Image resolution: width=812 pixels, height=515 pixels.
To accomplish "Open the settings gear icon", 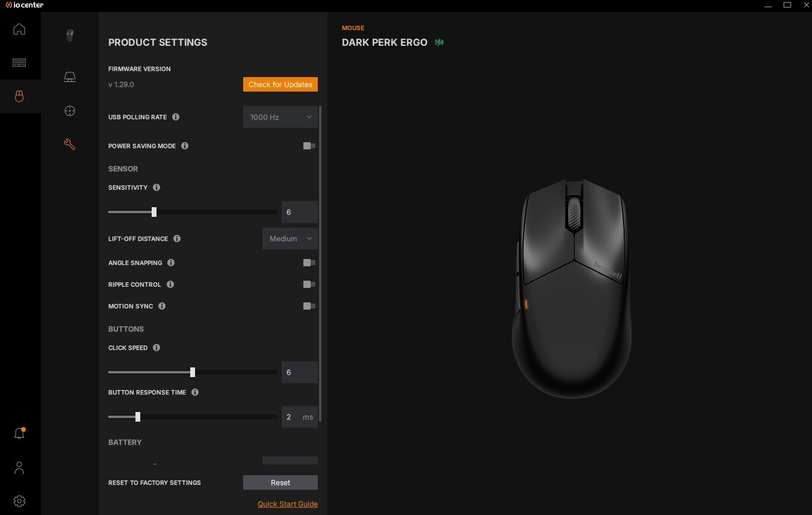I will pos(19,501).
